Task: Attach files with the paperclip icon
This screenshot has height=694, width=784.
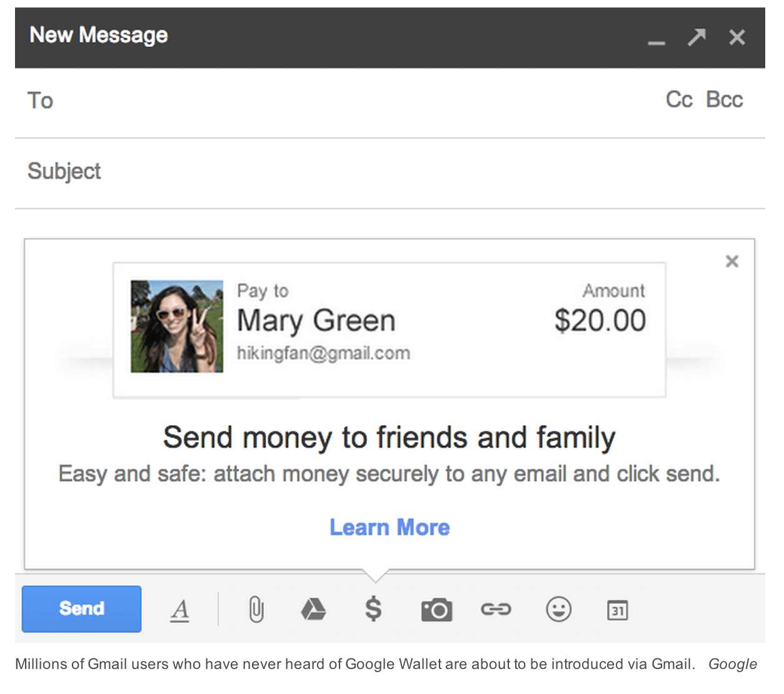Action: (x=256, y=610)
